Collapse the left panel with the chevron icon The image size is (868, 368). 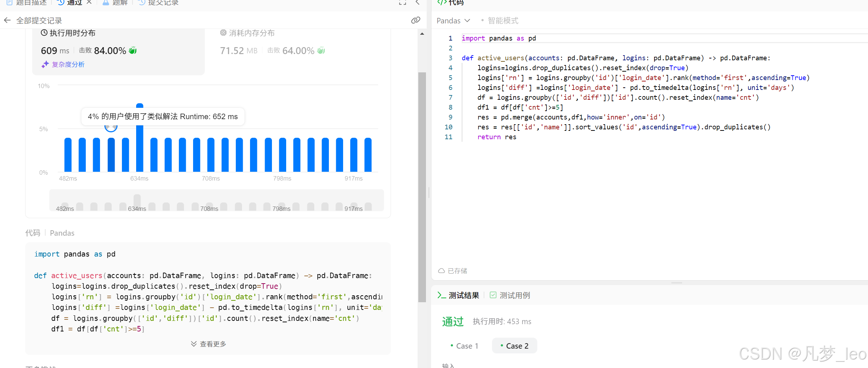pos(418,3)
